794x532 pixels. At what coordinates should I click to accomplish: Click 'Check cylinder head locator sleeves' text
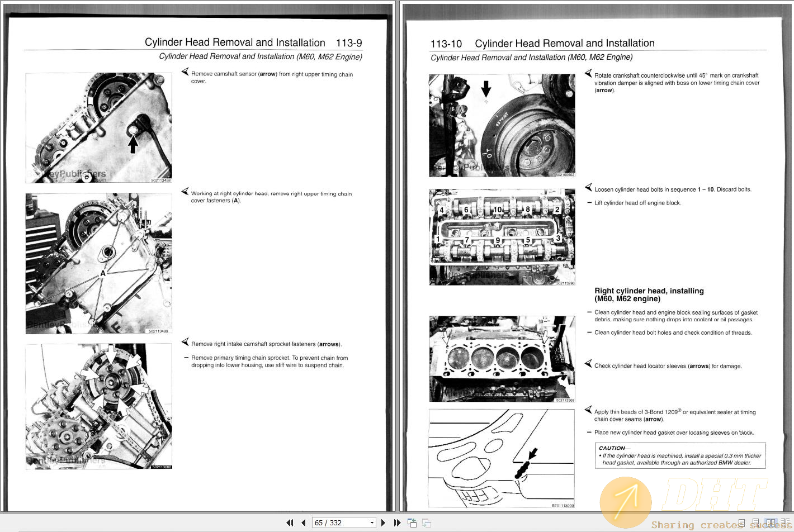(668, 366)
